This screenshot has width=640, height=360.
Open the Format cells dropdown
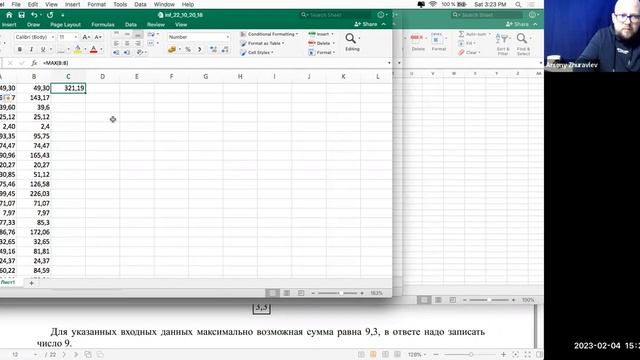coord(322,53)
